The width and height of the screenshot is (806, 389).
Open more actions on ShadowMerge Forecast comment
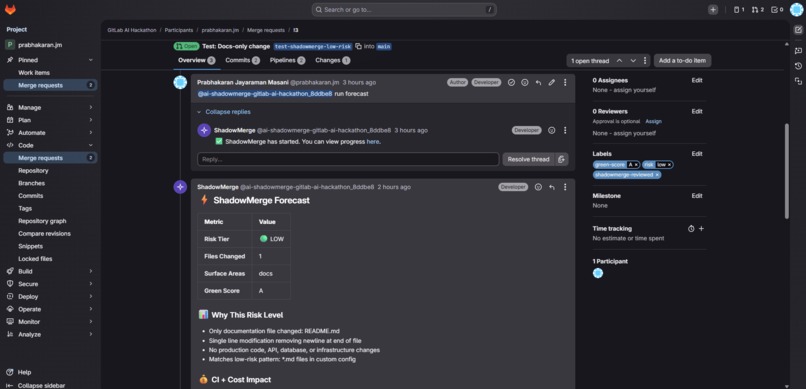coord(565,187)
